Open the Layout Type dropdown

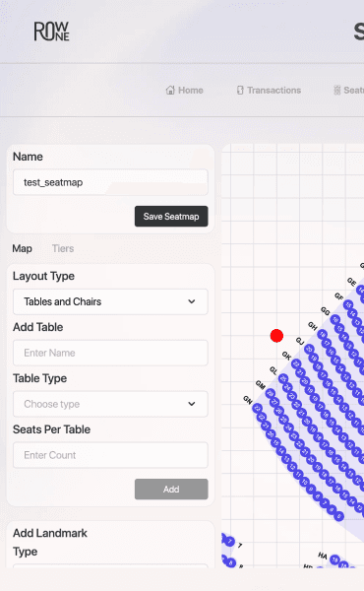click(x=110, y=301)
